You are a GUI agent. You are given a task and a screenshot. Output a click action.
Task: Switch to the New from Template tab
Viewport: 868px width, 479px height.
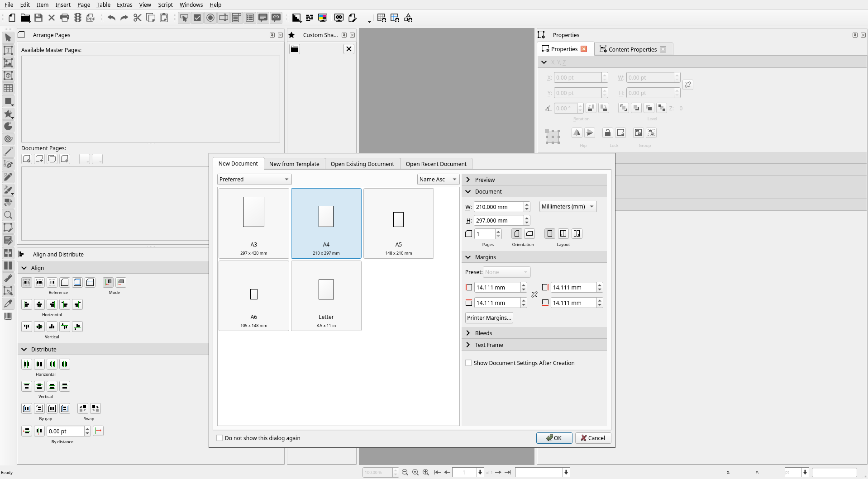294,164
